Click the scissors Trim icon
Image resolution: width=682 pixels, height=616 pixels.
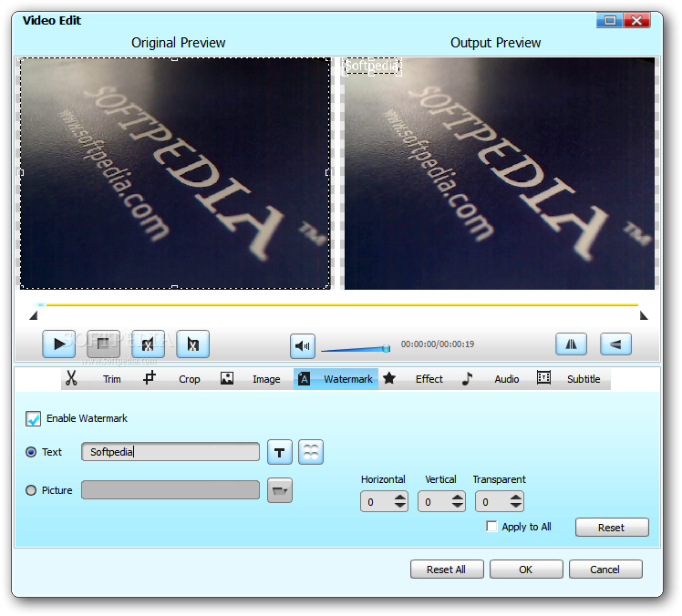[x=71, y=378]
